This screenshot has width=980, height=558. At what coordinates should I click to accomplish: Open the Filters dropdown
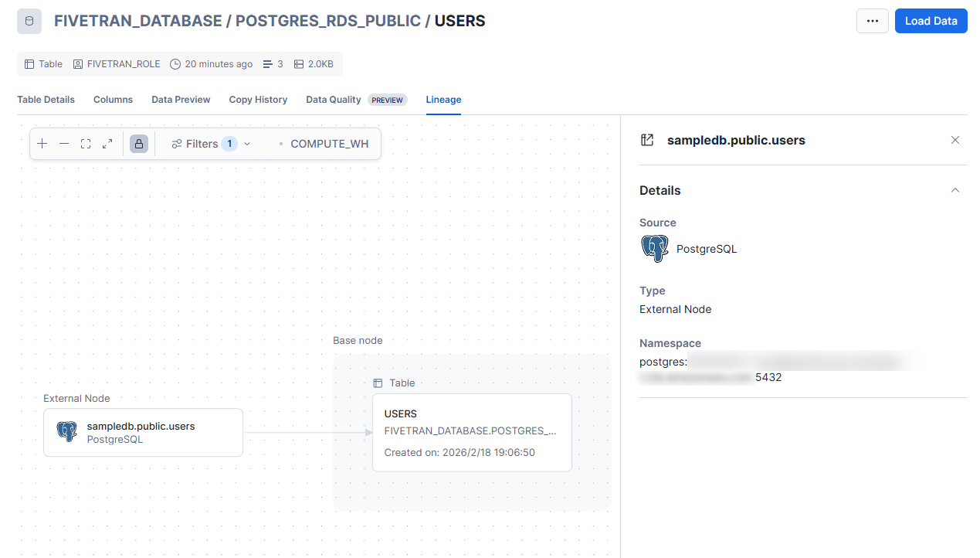tap(211, 144)
